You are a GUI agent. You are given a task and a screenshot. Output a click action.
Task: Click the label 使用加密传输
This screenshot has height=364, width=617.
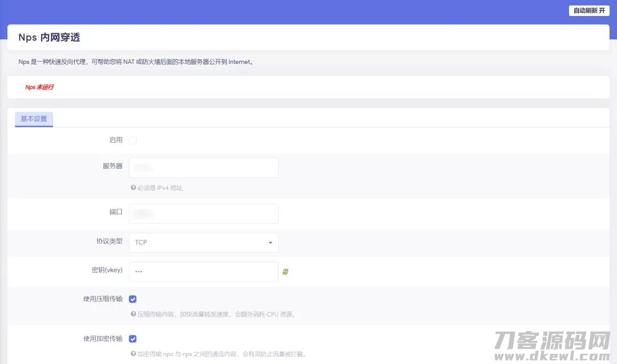(103, 339)
